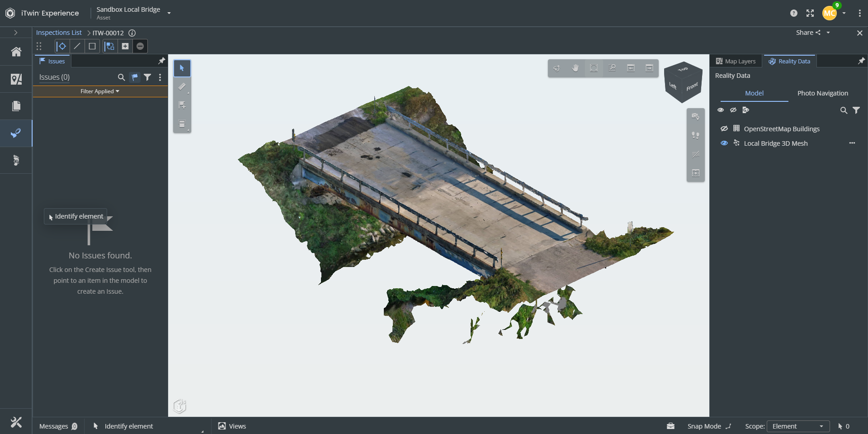
Task: Open the documents sidebar icon
Action: (16, 106)
